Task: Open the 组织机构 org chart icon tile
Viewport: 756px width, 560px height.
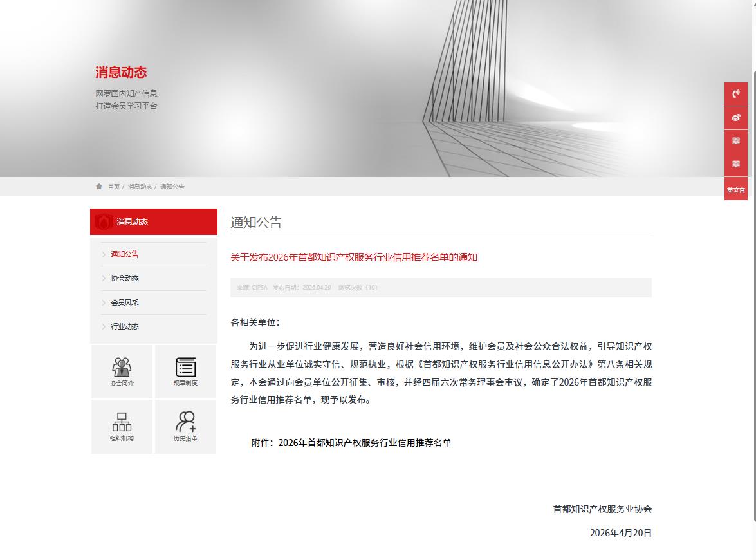Action: pyautogui.click(x=122, y=426)
